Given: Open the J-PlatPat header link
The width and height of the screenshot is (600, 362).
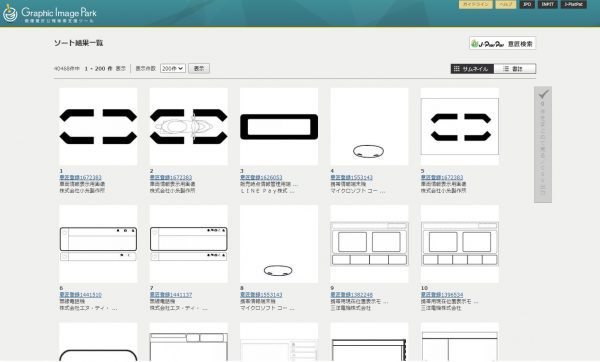Looking at the screenshot, I should [x=574, y=4].
